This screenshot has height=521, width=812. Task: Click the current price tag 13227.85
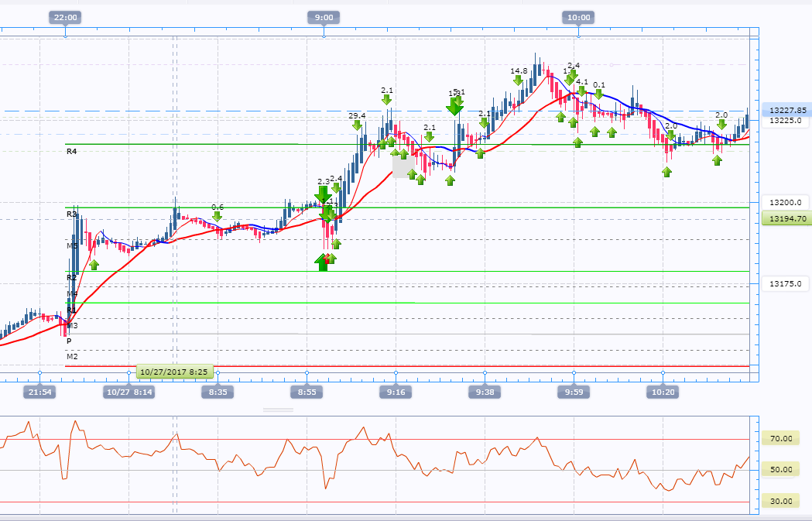click(788, 110)
